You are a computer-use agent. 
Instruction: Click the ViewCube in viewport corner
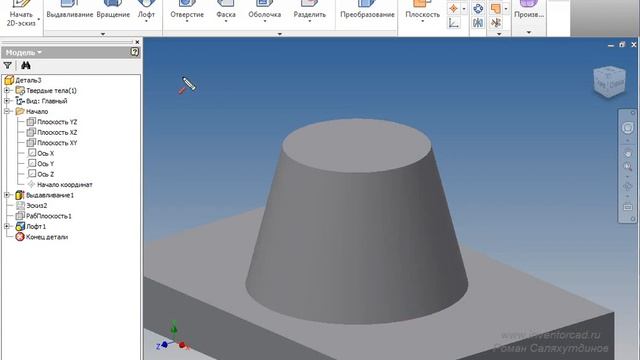pyautogui.click(x=610, y=82)
